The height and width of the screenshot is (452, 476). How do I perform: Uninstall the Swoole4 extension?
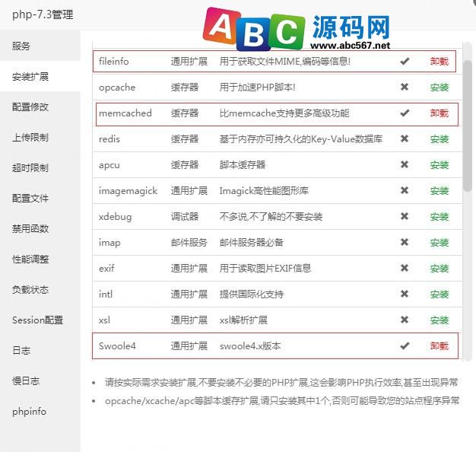pyautogui.click(x=439, y=346)
